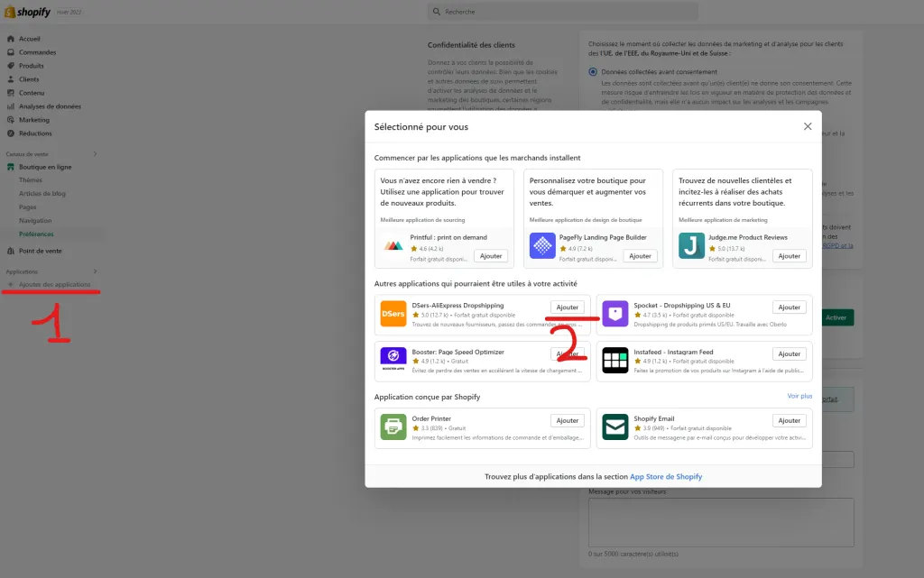Viewport: 924px width, 578px height.
Task: Click the Boutique en ligne label
Action: (x=45, y=167)
